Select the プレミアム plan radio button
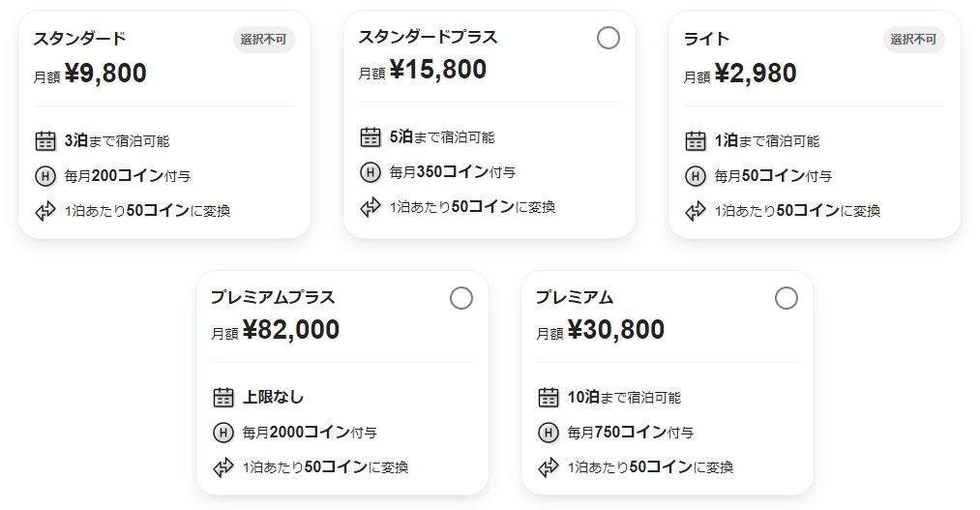The image size is (980, 510). click(787, 298)
